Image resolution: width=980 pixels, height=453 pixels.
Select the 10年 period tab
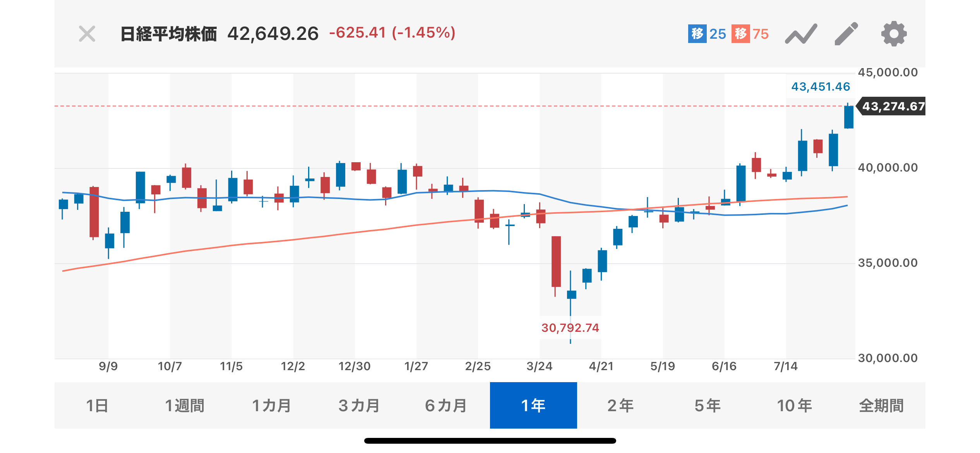point(795,405)
